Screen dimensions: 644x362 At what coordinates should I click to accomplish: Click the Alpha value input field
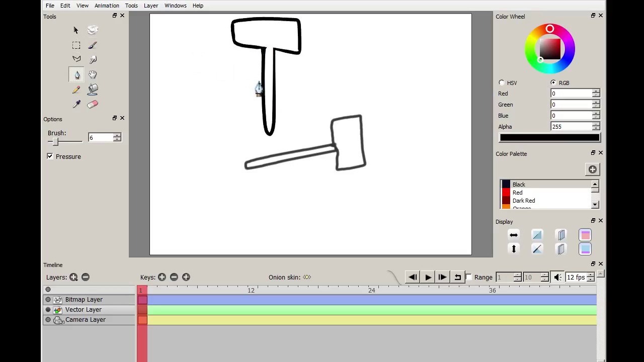tap(571, 127)
